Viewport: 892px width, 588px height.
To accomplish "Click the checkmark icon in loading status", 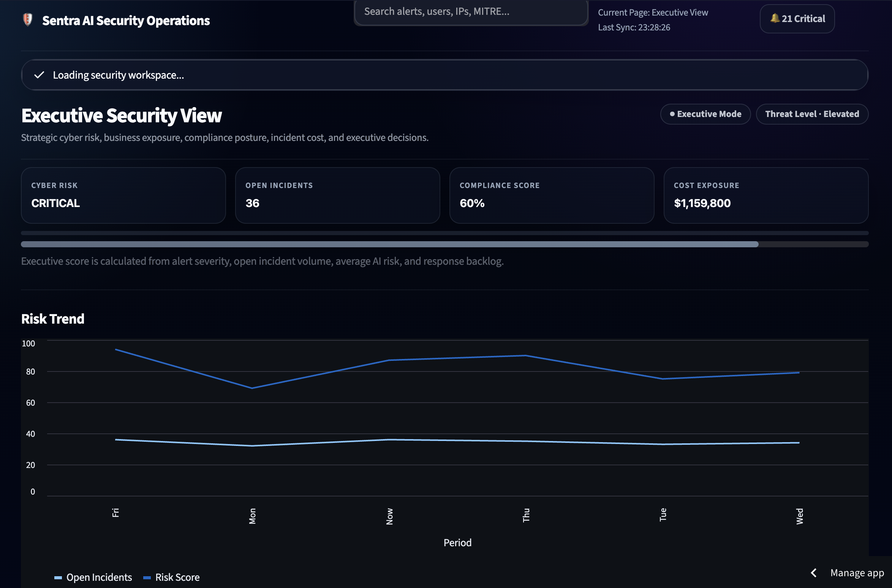I will 39,75.
